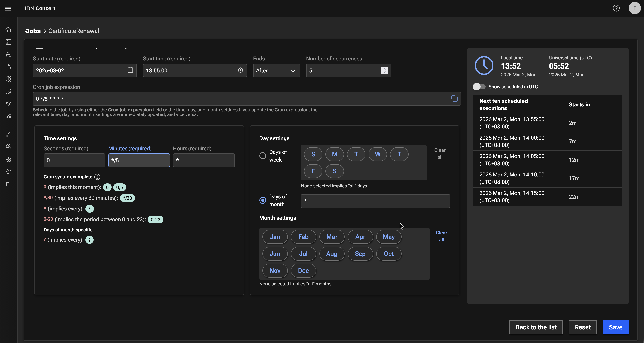This screenshot has height=343, width=644.
Task: Click Jobs breadcrumb link
Action: [x=33, y=31]
